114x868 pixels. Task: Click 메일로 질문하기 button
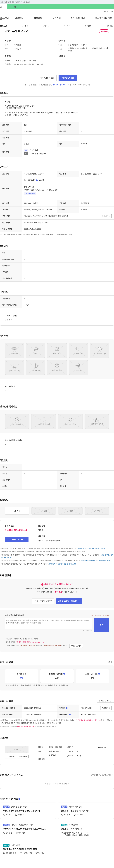pos(76,646)
